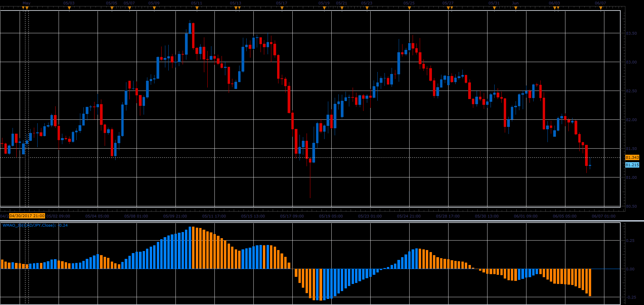Click the 05/08 01:00 time axis label
Viewport: 644px width, 305px height.
click(136, 216)
